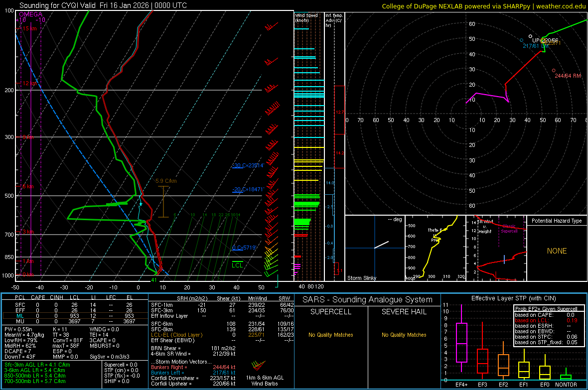Click the 'DCAPE = 7' value

[17, 351]
